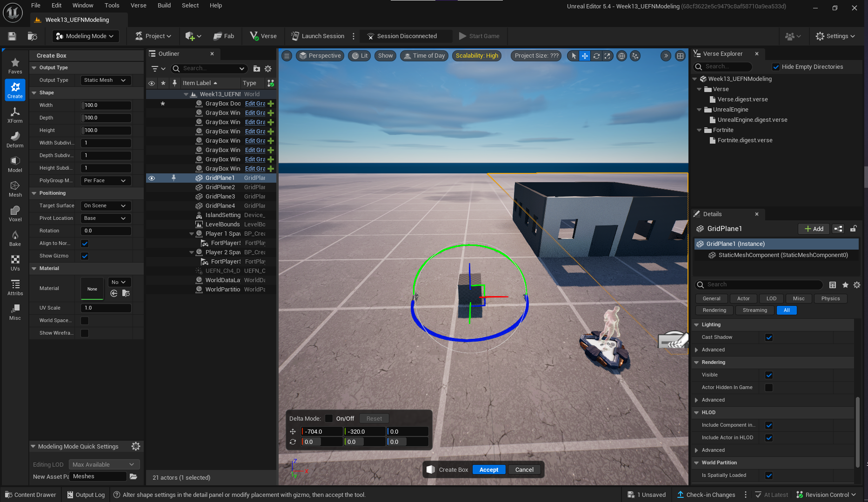Open the Faves tool category
This screenshot has width=868, height=502.
[x=15, y=66]
